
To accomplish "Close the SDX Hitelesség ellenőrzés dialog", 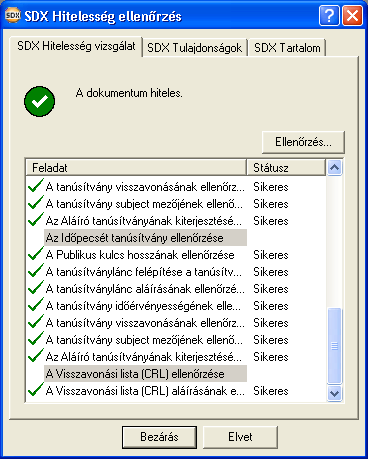I will pyautogui.click(x=352, y=16).
